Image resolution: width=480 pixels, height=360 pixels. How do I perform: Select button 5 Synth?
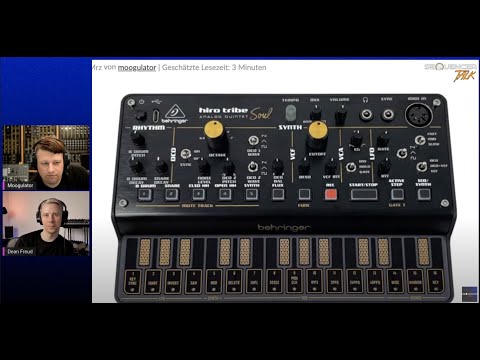252,194
